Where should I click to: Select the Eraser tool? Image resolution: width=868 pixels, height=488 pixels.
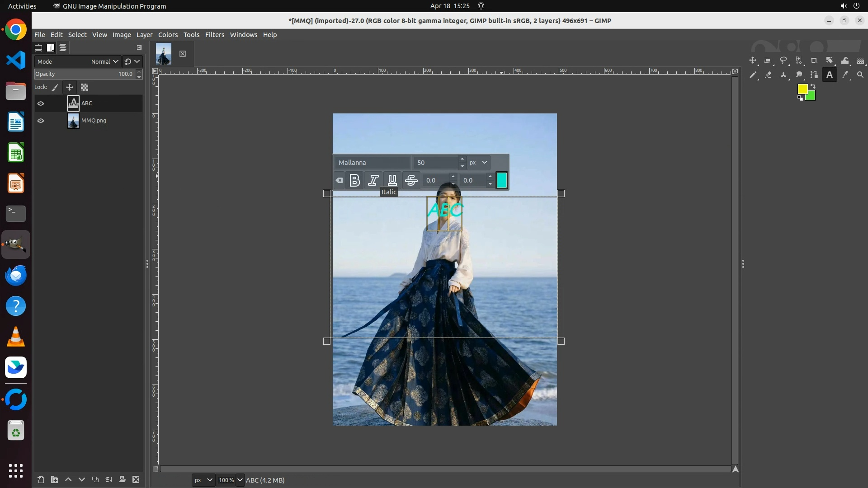coord(768,75)
